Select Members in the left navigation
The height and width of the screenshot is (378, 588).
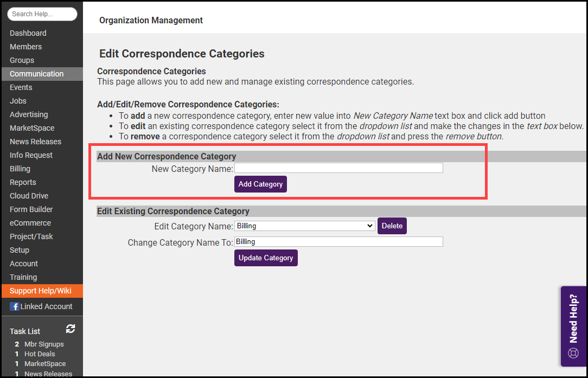(25, 47)
